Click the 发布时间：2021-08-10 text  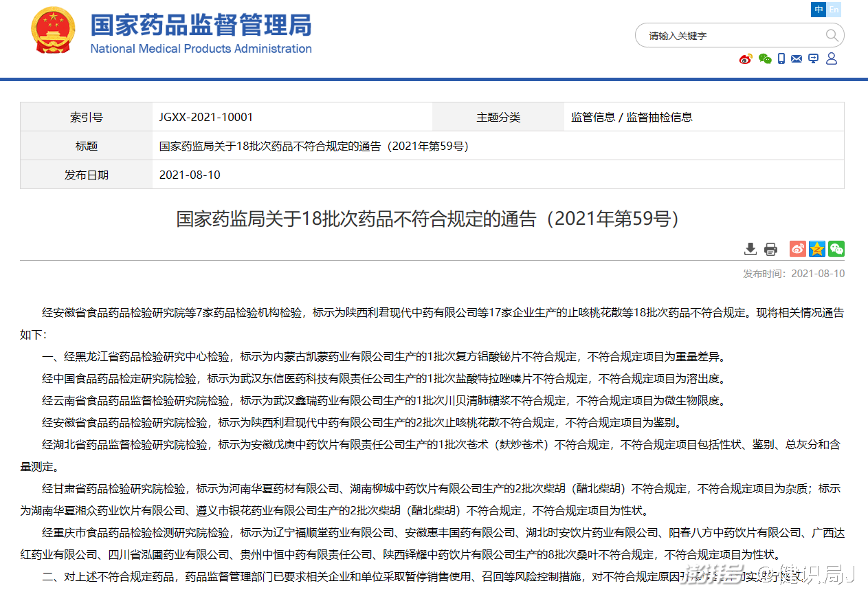(x=794, y=274)
